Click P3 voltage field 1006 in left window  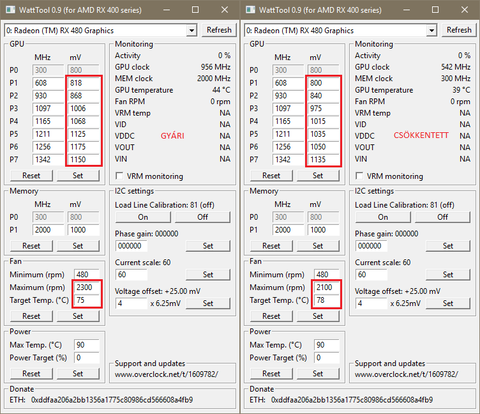tap(84, 108)
